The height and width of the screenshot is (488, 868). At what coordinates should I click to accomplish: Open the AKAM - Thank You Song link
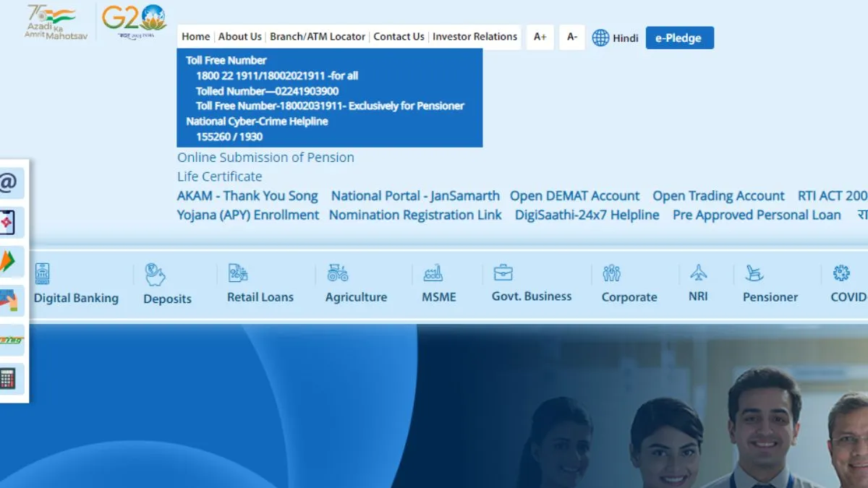pos(247,196)
